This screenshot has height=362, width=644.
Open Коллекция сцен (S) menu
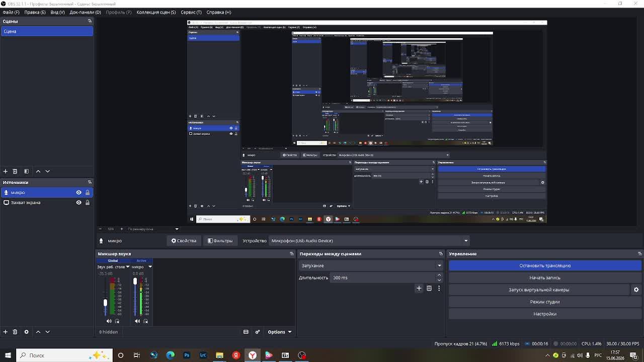click(156, 12)
